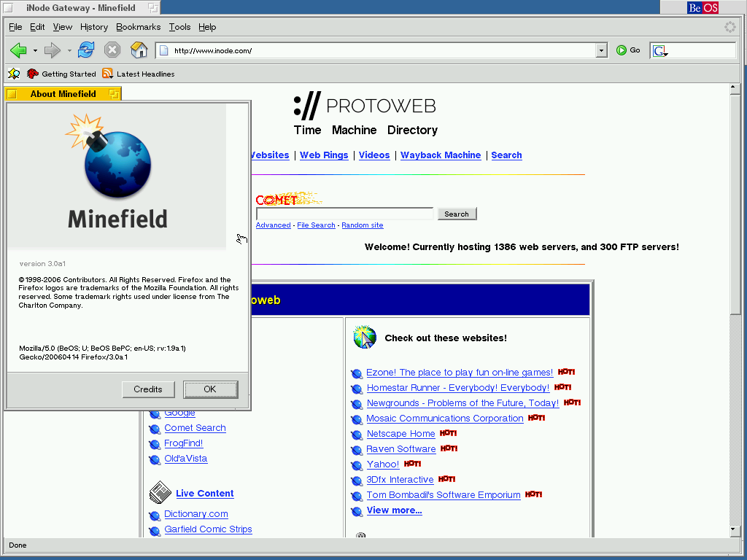
Task: Open the Google search engine selector
Action: pyautogui.click(x=660, y=51)
